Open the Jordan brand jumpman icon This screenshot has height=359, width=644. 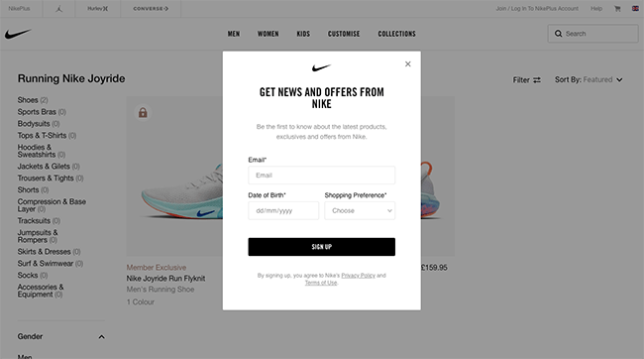[x=58, y=9]
